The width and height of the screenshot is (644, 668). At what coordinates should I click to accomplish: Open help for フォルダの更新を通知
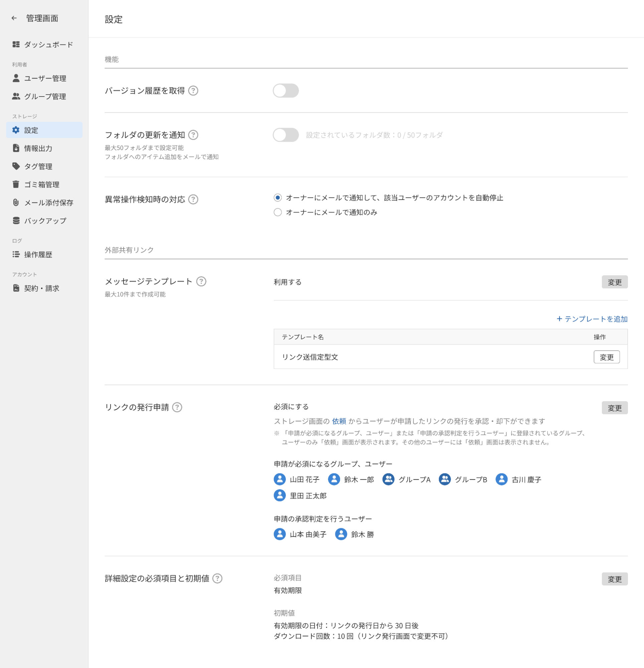coord(193,135)
